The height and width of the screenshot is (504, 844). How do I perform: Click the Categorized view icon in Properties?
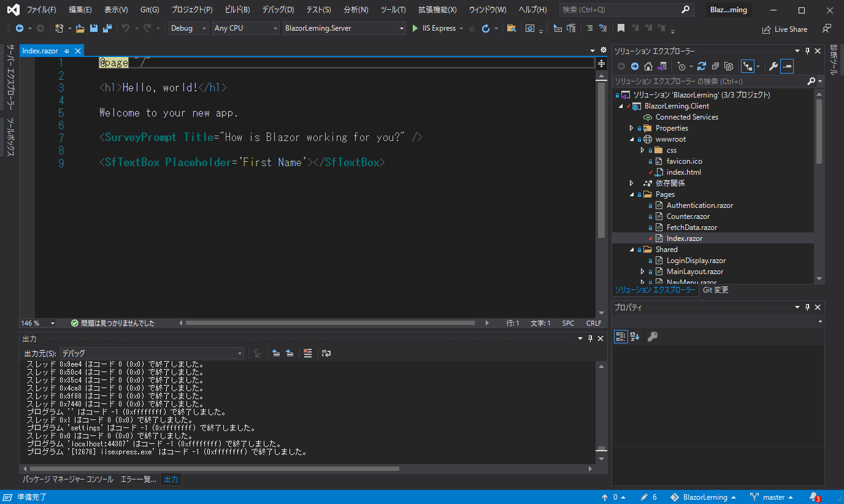621,336
